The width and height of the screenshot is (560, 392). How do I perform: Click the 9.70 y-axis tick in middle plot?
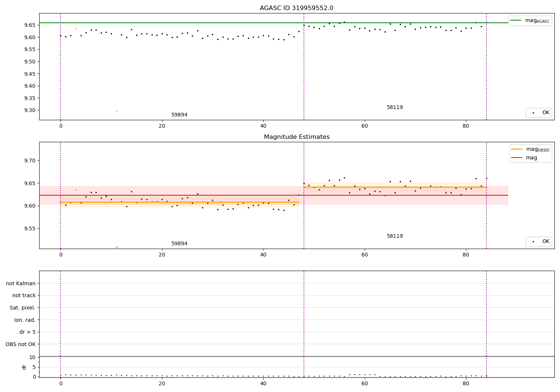(29, 161)
